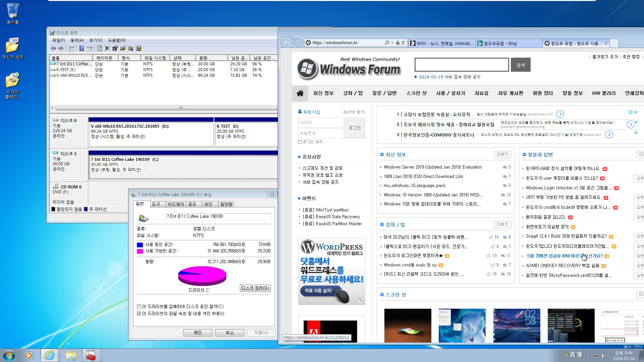
Task: Open the Help menu in Disk Management
Action: pos(117,40)
